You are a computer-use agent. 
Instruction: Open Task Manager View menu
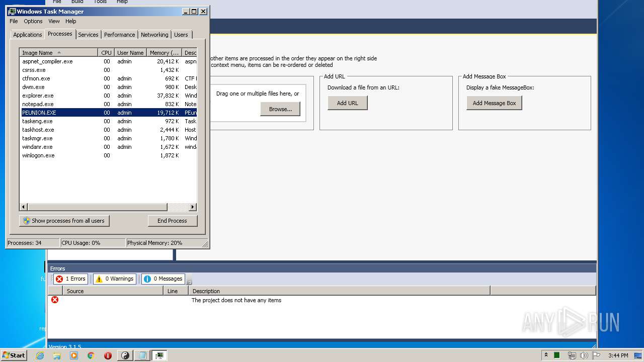point(54,21)
